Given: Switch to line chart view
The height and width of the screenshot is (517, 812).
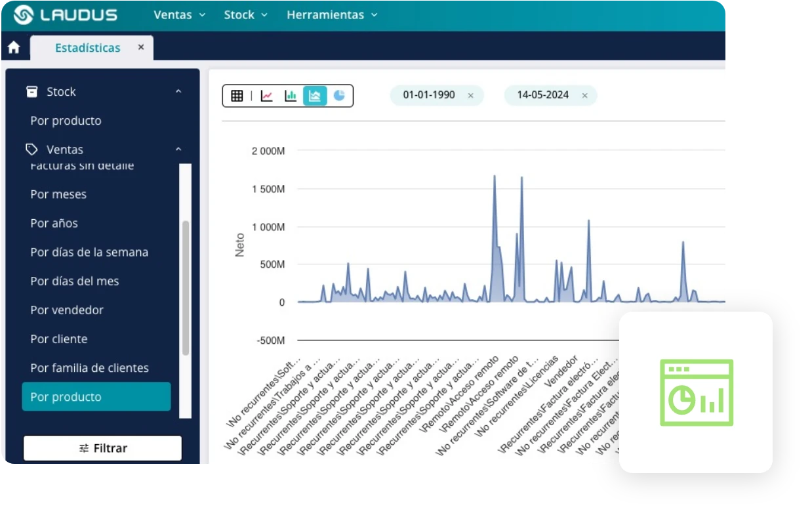Looking at the screenshot, I should point(266,96).
